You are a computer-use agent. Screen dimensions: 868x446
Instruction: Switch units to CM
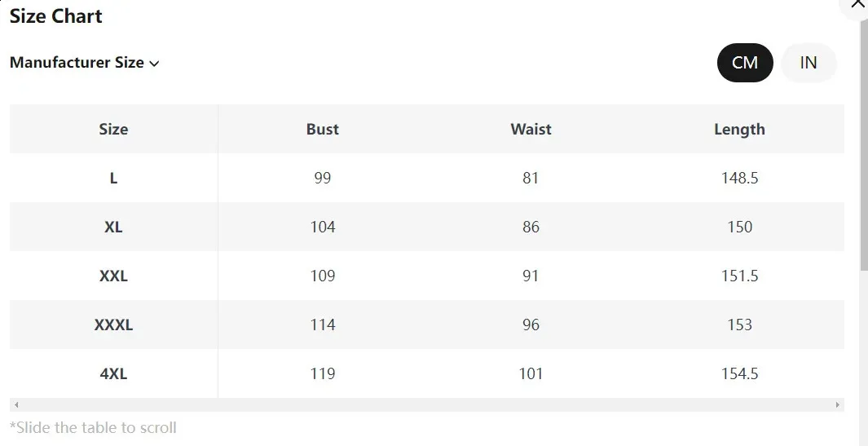[745, 63]
